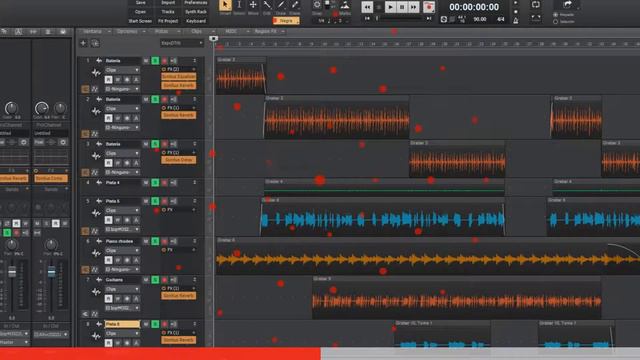
Task: Click the Record button
Action: [429, 7]
